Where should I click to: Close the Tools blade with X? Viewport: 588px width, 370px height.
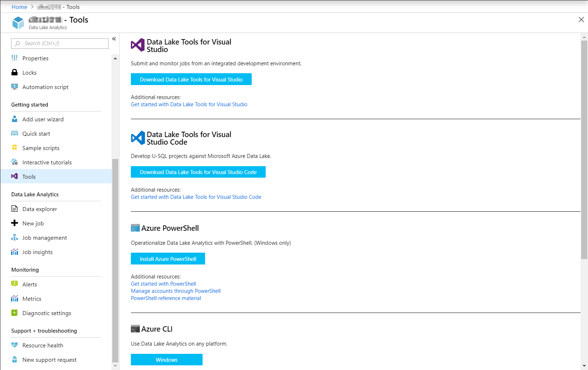click(x=581, y=20)
